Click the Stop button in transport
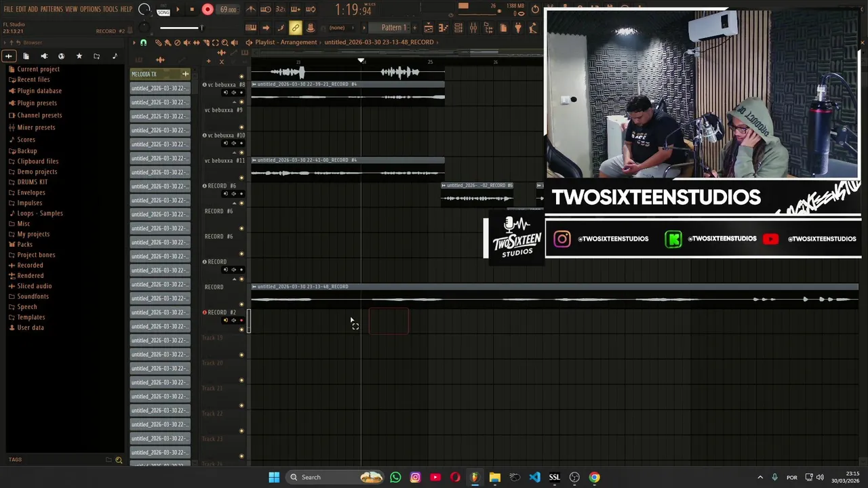Screen dimensions: 868x488 pyautogui.click(x=192, y=9)
